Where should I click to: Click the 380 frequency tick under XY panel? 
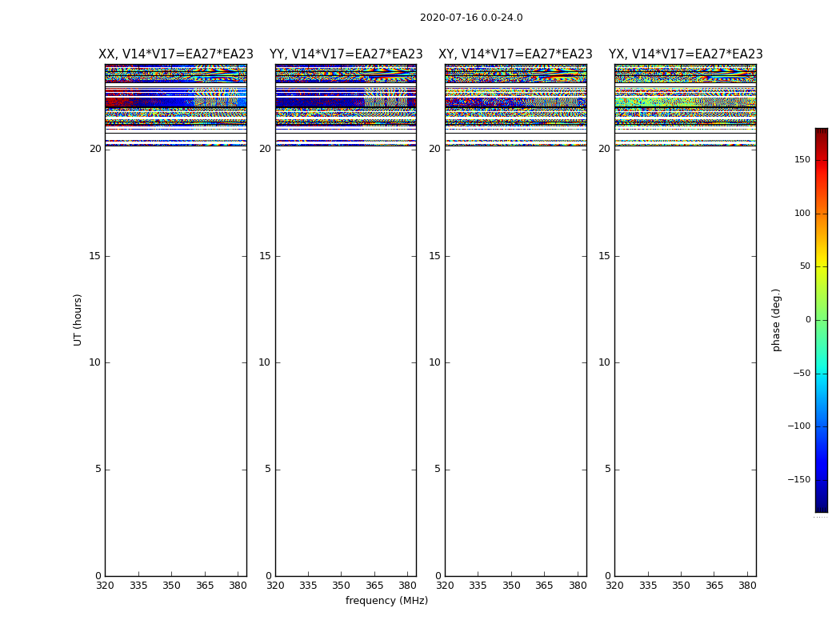(578, 586)
